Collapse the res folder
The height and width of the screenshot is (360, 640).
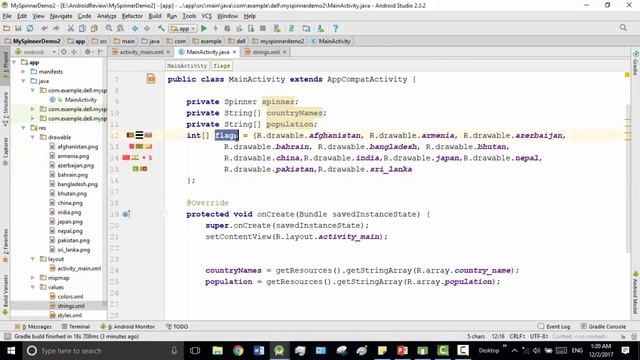[x=23, y=128]
